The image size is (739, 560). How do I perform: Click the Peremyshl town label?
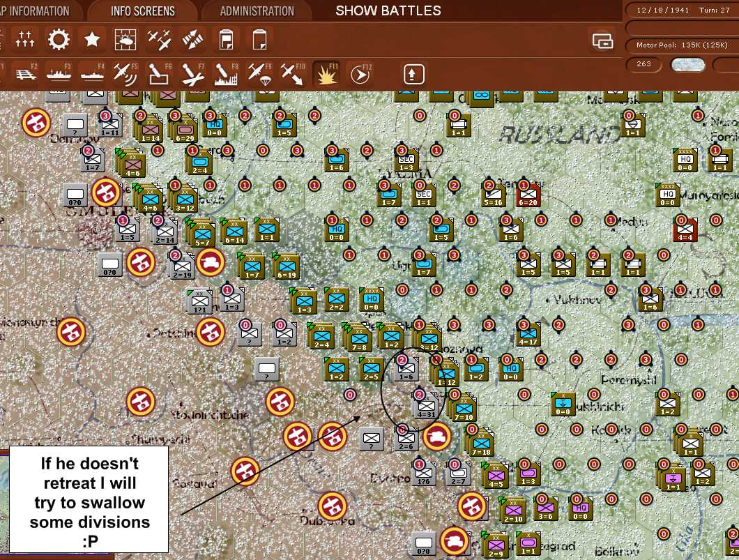tap(629, 379)
